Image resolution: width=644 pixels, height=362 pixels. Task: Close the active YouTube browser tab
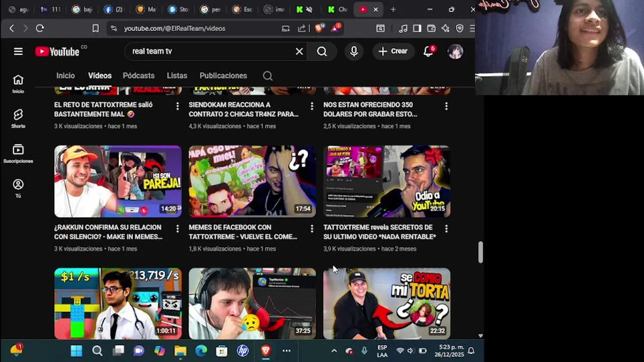[375, 9]
